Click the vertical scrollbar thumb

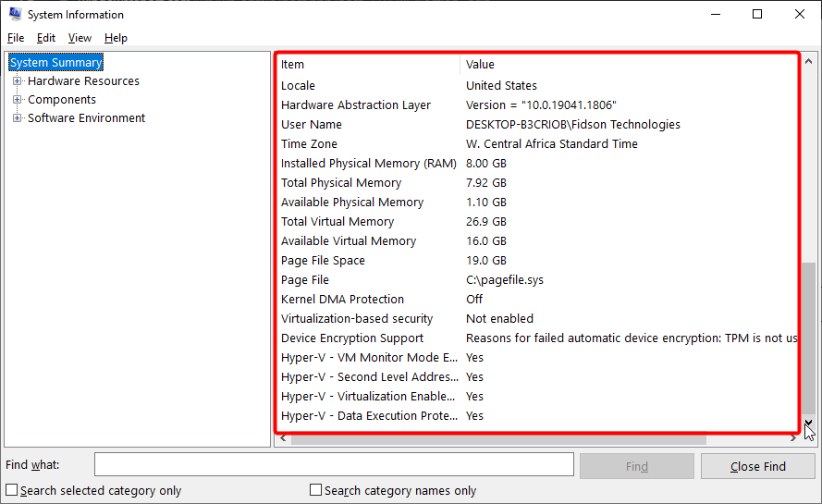tap(808, 338)
